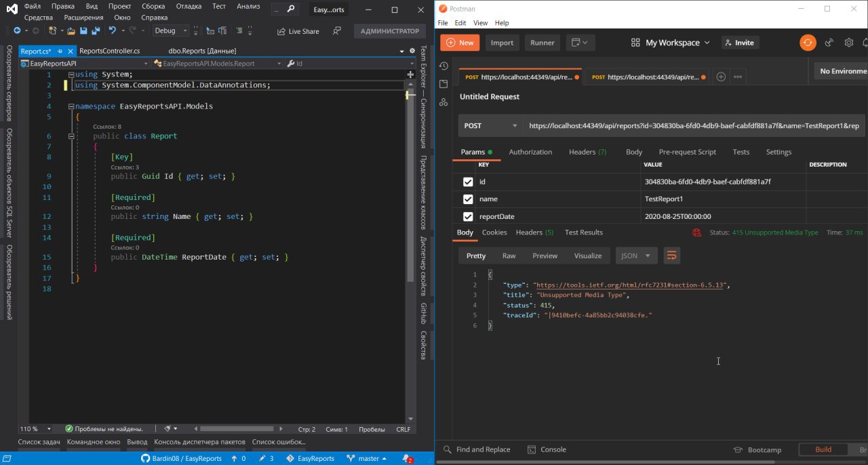Open the Authorization tab
Screen dimensions: 868x465
(530, 152)
